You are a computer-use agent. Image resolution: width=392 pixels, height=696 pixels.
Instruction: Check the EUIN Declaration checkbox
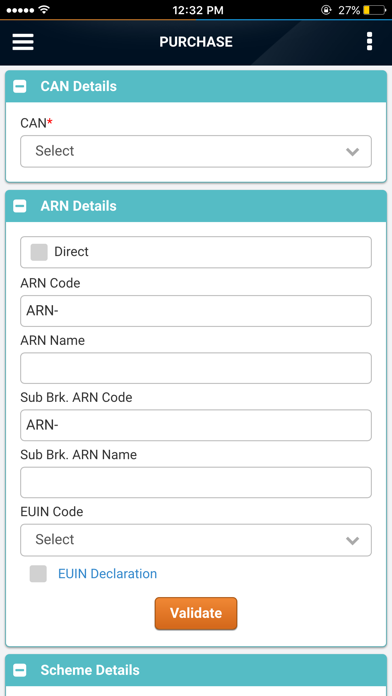(x=38, y=574)
